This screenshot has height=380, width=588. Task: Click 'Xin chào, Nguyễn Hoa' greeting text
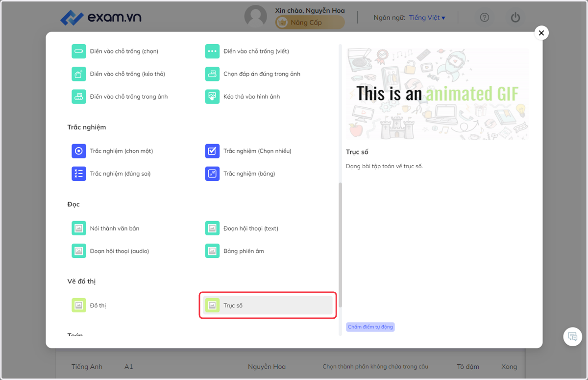point(310,10)
